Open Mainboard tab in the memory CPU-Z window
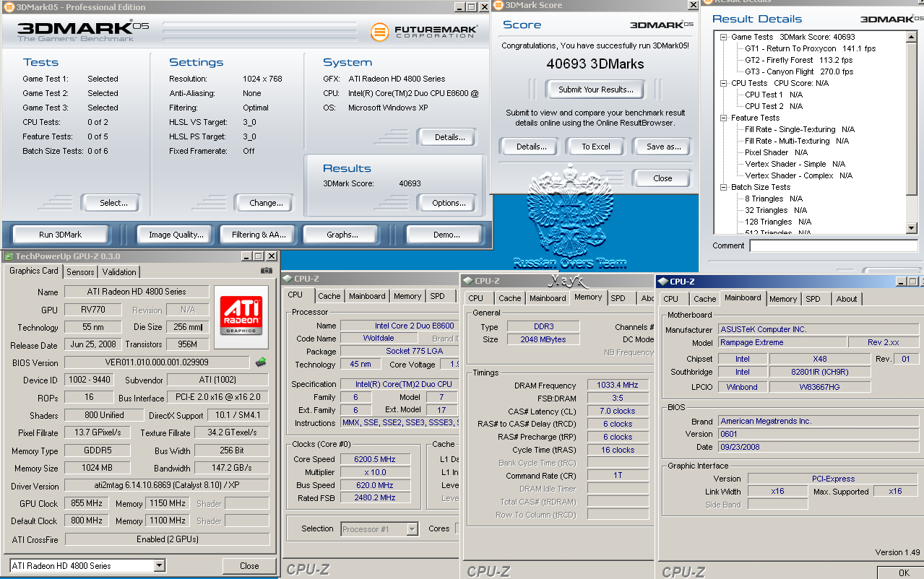Screen dimensions: 924x579 [x=548, y=298]
